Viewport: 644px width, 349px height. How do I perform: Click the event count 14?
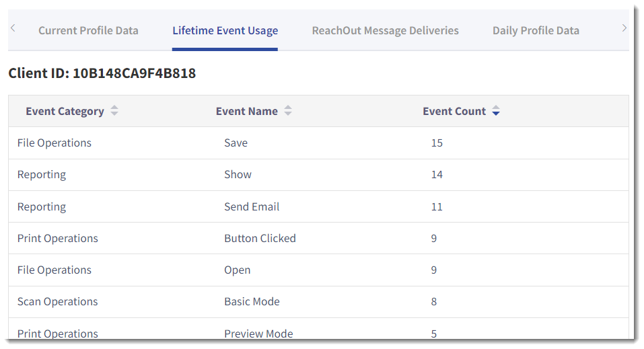click(437, 175)
